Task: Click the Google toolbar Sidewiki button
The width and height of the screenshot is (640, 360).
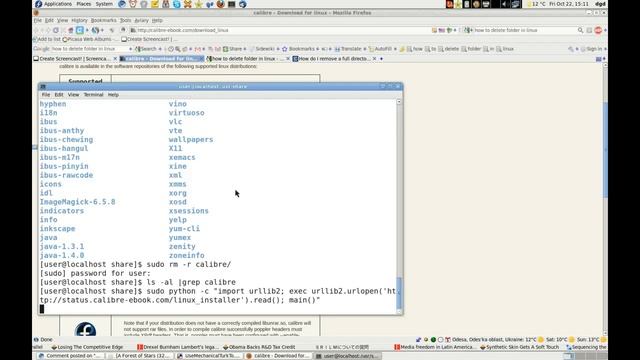Action: pyautogui.click(x=262, y=49)
